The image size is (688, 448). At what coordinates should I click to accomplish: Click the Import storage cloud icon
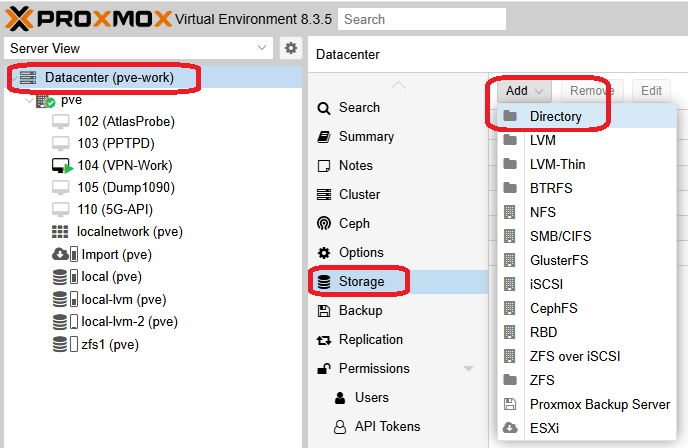(x=60, y=254)
